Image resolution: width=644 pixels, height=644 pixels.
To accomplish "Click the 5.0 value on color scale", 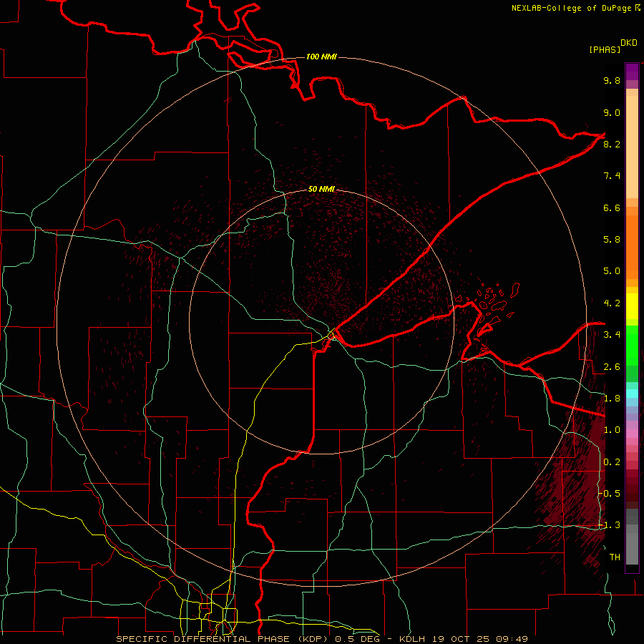I will (612, 271).
